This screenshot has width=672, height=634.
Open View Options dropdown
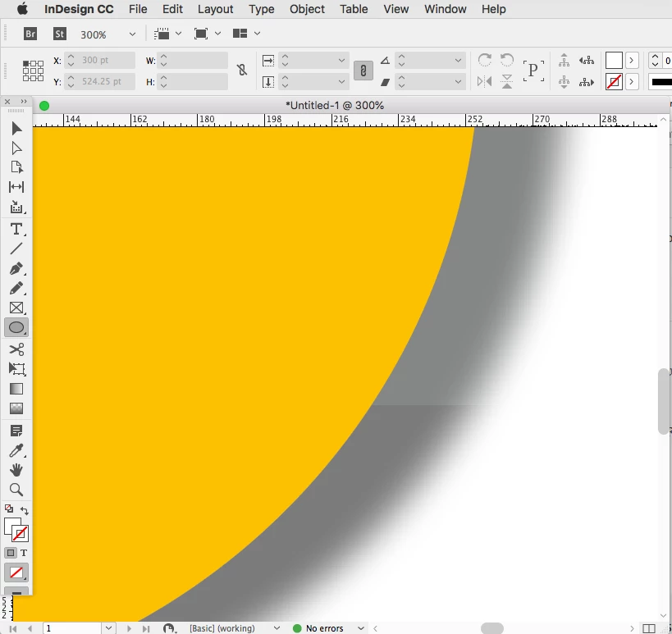pos(178,34)
